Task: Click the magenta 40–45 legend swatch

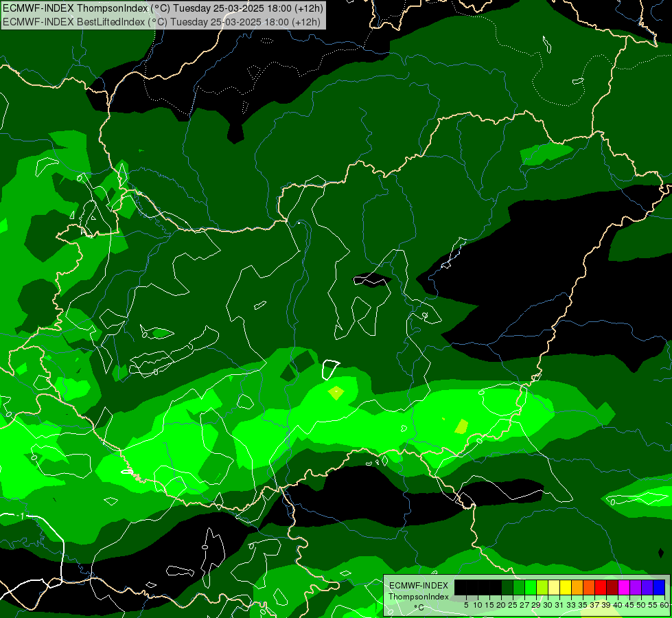Action: (x=624, y=587)
